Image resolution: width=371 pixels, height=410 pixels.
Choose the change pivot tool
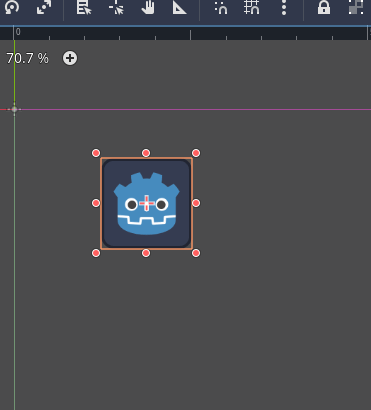click(x=116, y=7)
